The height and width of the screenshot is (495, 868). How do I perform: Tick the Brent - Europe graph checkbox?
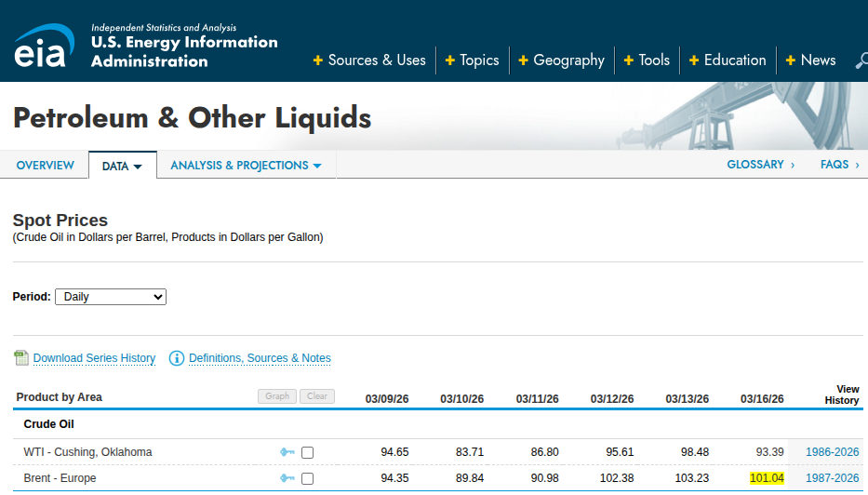tap(307, 478)
